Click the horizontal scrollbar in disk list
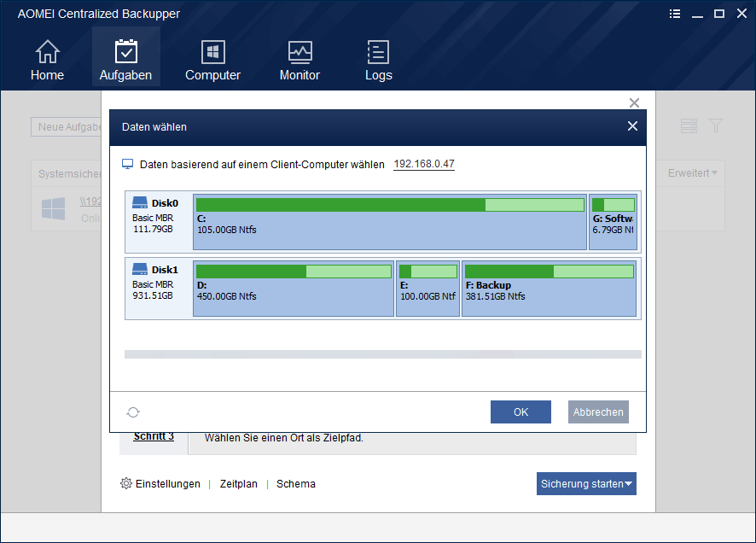Image resolution: width=756 pixels, height=543 pixels. (383, 354)
